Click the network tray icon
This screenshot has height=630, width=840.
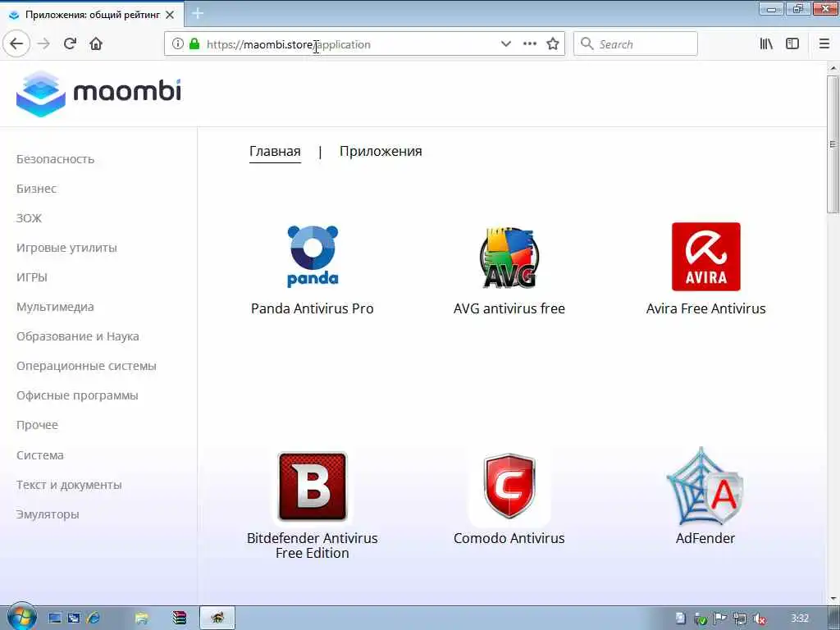(740, 619)
